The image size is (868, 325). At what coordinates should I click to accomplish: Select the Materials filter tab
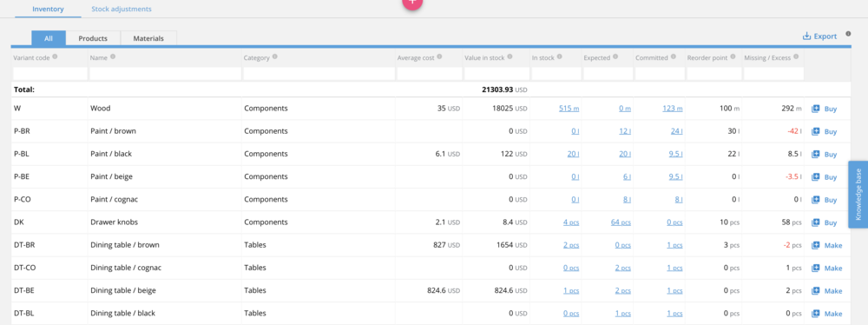click(148, 38)
